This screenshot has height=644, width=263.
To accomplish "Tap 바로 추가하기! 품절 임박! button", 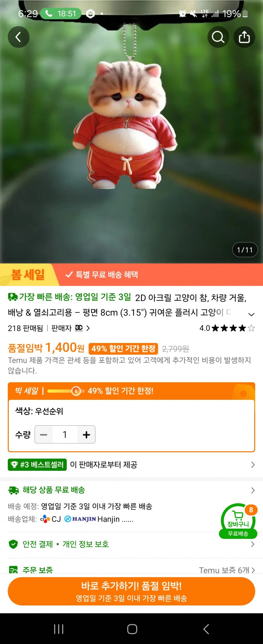I will 131,591.
